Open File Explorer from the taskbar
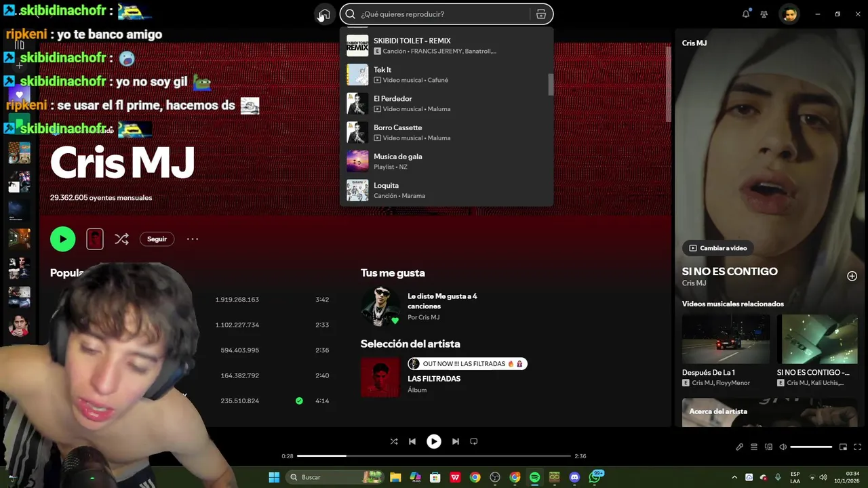 point(395,477)
